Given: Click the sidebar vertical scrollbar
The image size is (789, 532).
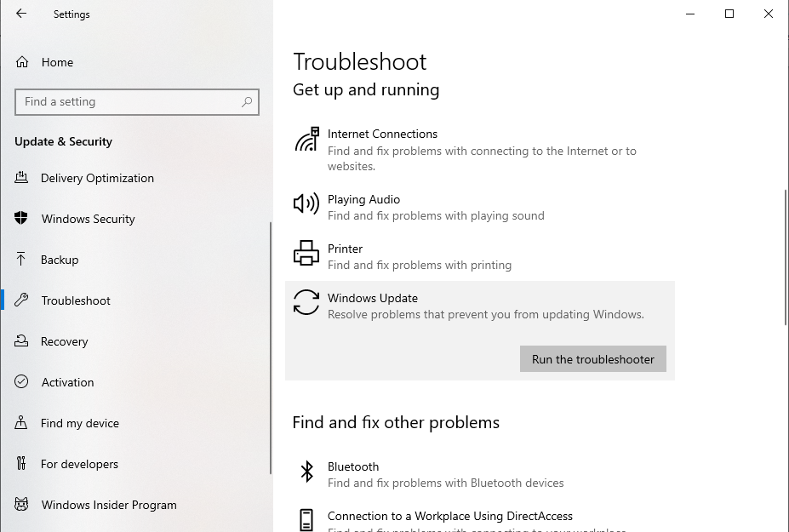Looking at the screenshot, I should tap(270, 348).
